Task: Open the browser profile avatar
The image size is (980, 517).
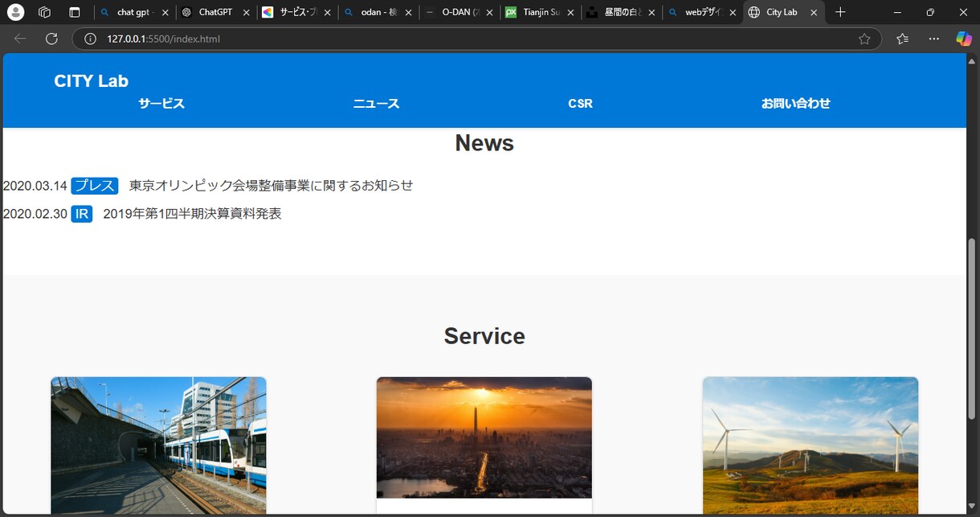Action: [16, 12]
